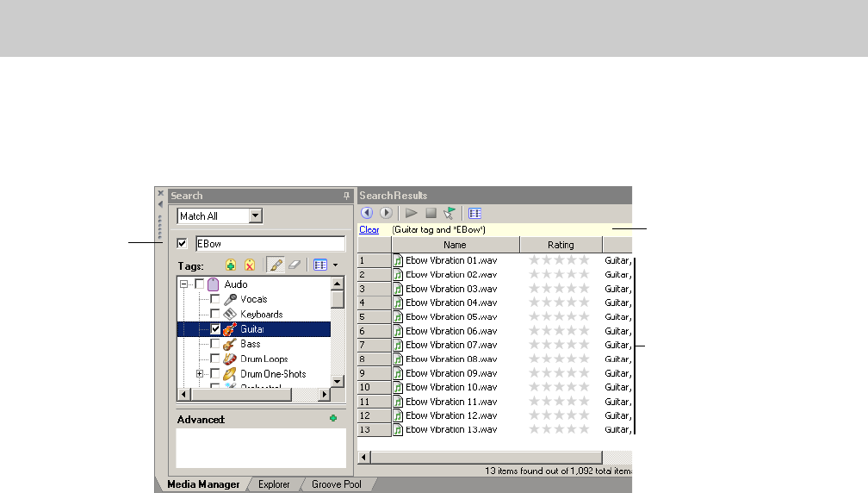Go to next search with forward arrow
Viewport: 868px width, 493px height.
click(x=386, y=213)
